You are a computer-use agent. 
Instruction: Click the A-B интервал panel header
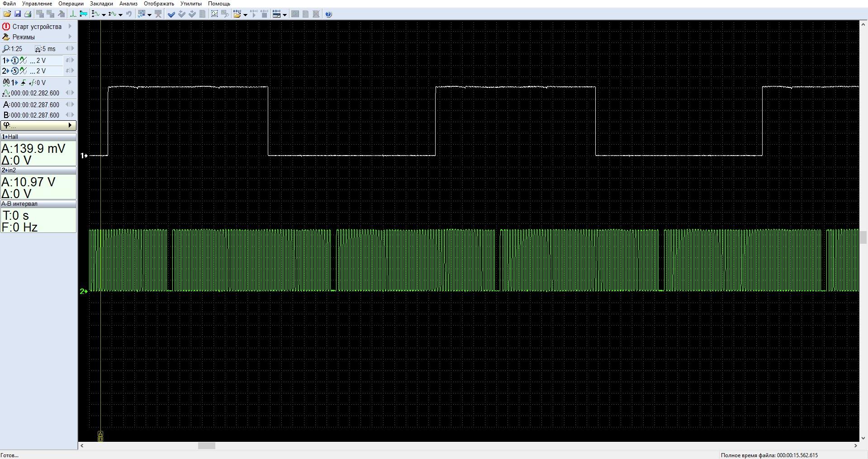[38, 203]
